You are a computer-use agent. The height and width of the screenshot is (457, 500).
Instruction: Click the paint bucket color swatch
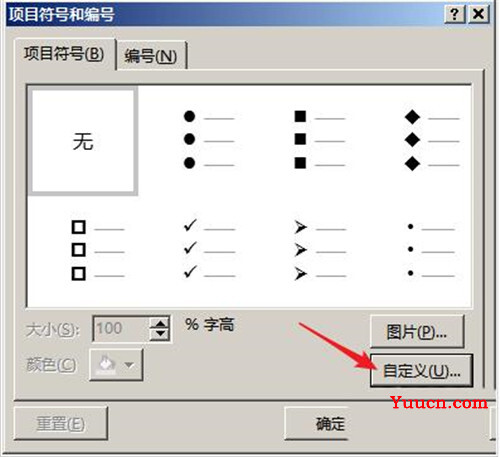(x=106, y=365)
